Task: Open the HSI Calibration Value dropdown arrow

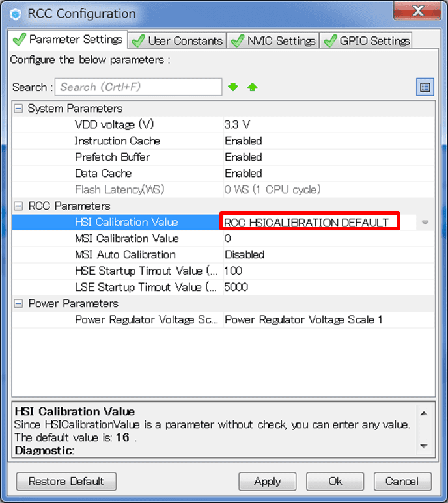Action: click(425, 223)
